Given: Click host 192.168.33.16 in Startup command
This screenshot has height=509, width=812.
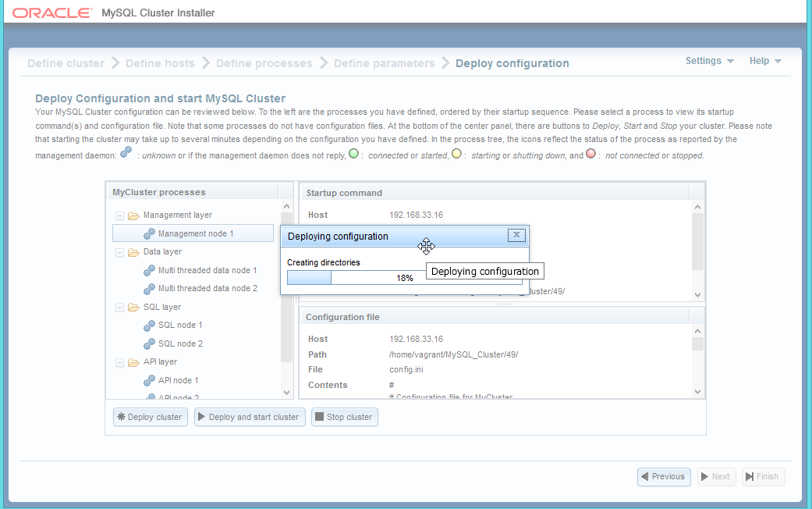Looking at the screenshot, I should click(417, 215).
